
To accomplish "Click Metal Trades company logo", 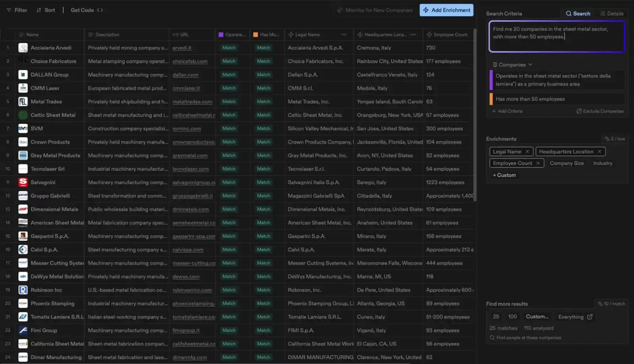I will tap(23, 102).
